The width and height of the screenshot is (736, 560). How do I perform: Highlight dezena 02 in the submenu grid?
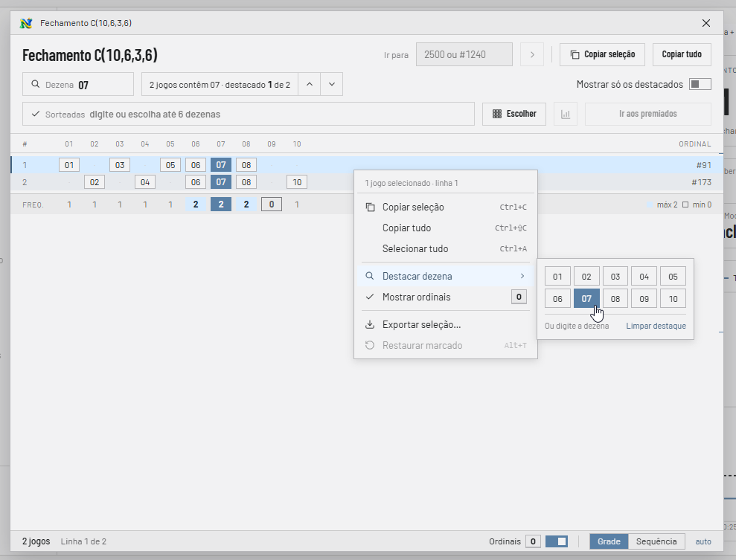point(586,277)
